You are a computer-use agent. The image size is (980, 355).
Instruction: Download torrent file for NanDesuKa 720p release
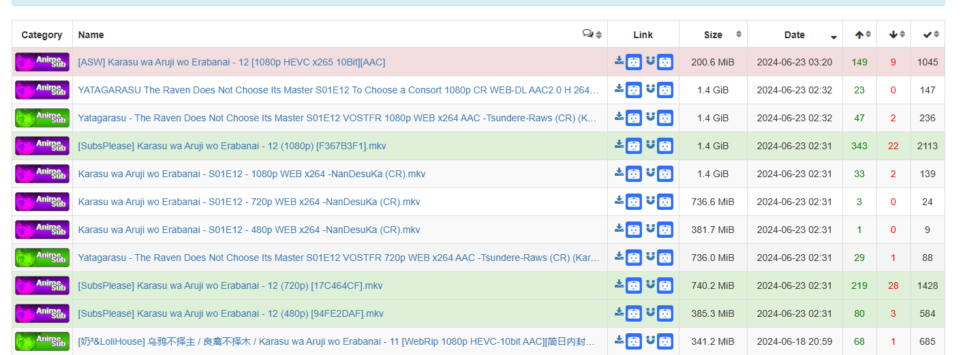(x=619, y=200)
